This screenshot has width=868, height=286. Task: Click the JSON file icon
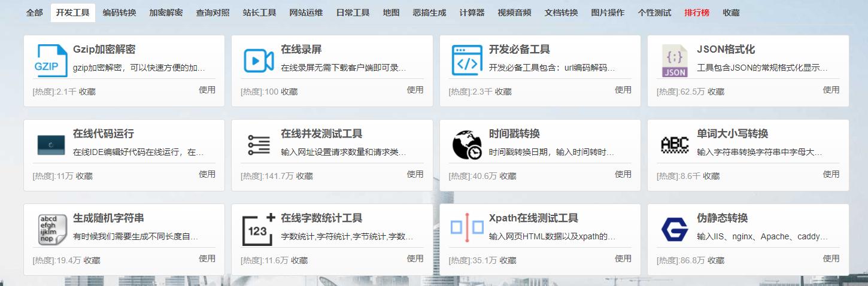coord(675,61)
